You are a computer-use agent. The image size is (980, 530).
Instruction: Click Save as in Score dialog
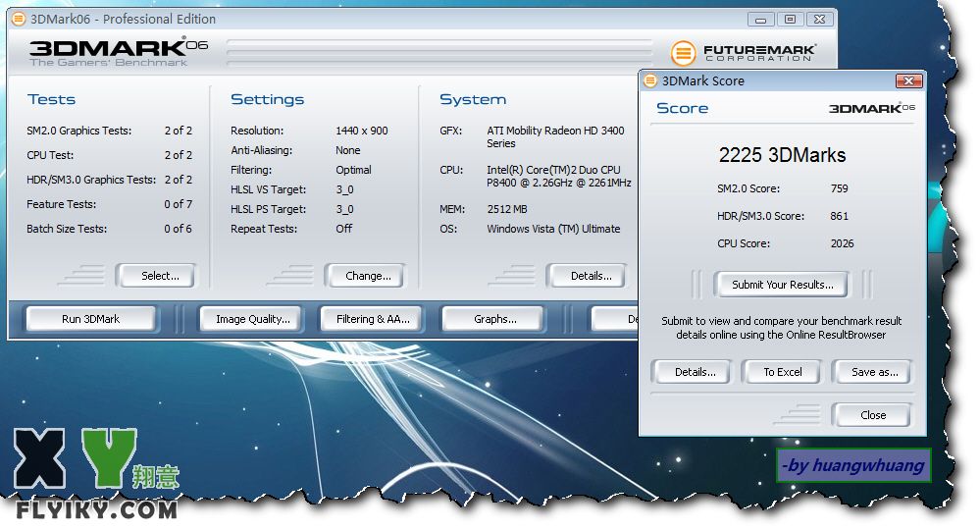[872, 372]
